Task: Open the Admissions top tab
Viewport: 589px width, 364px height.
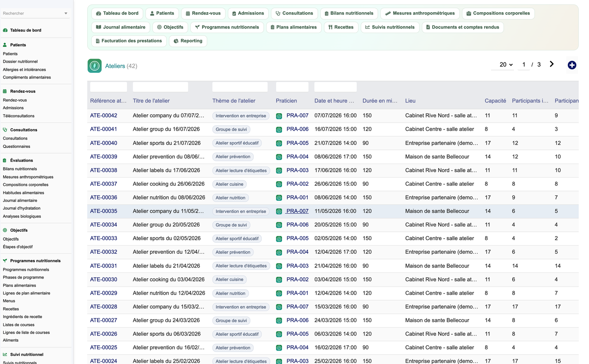Action: pos(248,13)
